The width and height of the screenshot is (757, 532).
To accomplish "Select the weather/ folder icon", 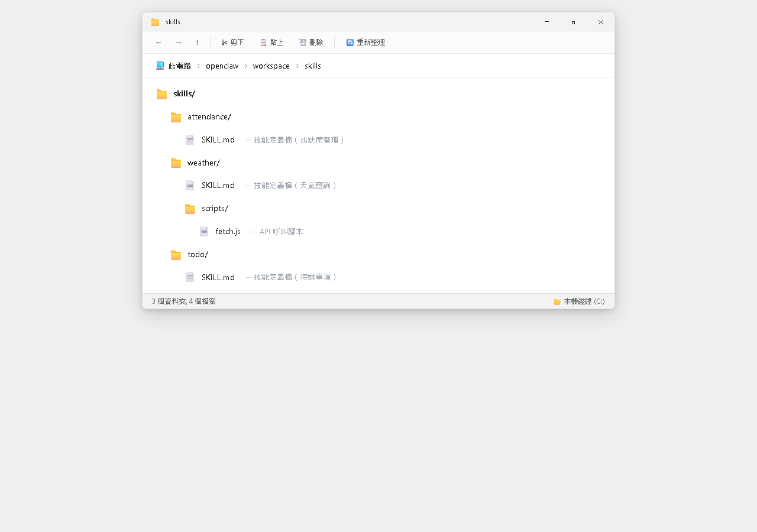I will 176,163.
